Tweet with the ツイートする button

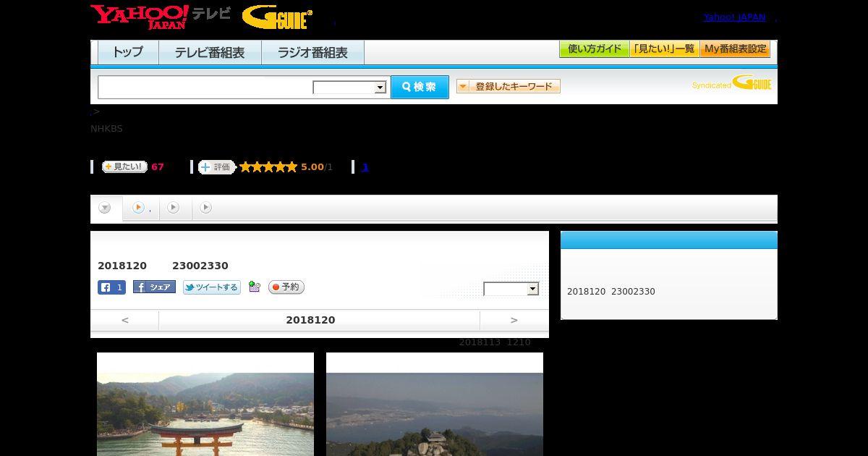pos(212,287)
